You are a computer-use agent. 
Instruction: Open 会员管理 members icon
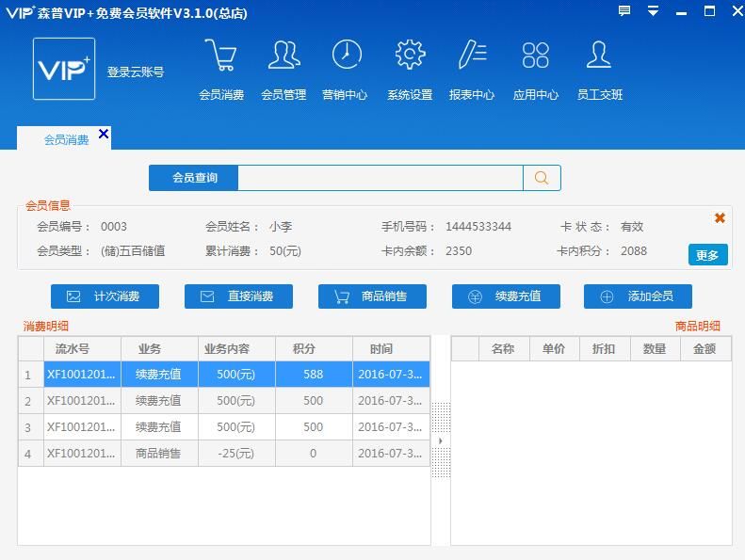click(x=283, y=56)
